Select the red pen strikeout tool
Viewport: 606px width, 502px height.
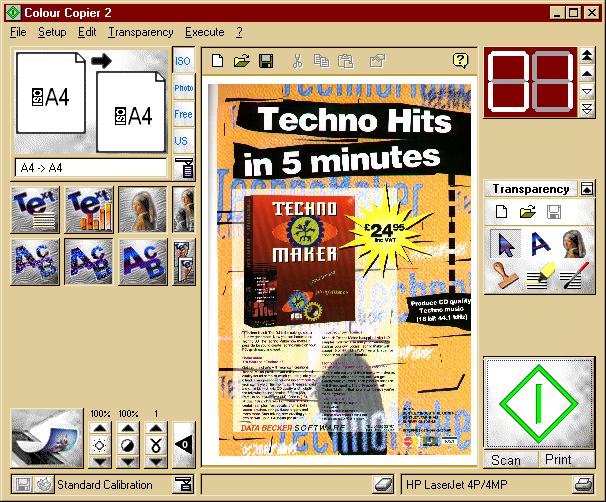(x=574, y=276)
